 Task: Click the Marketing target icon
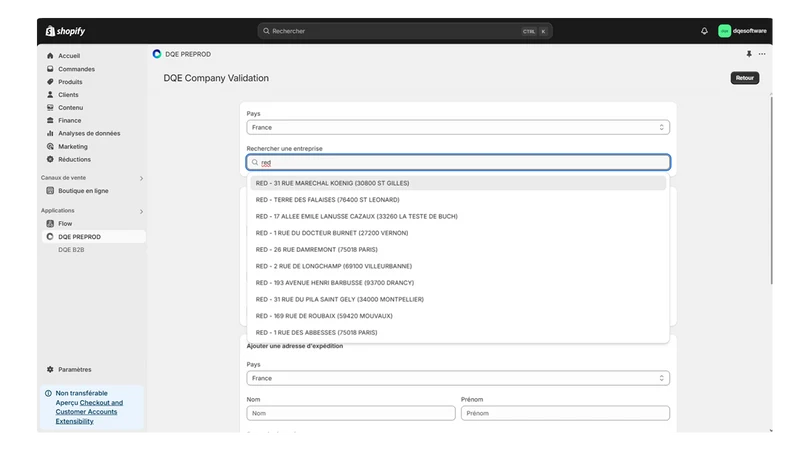tap(50, 146)
